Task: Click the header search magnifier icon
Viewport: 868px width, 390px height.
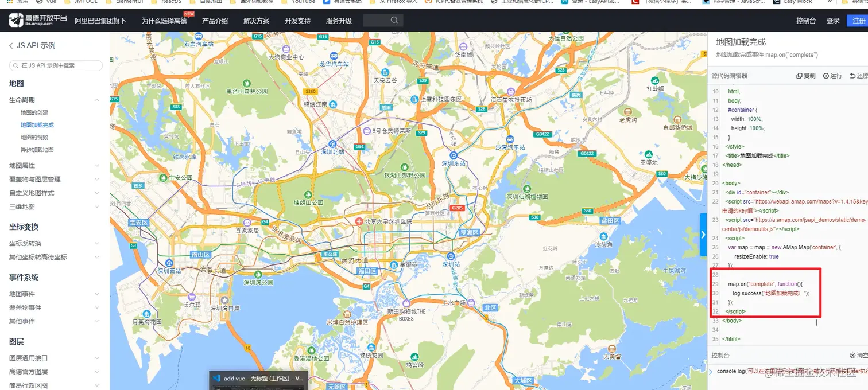Action: [x=394, y=21]
